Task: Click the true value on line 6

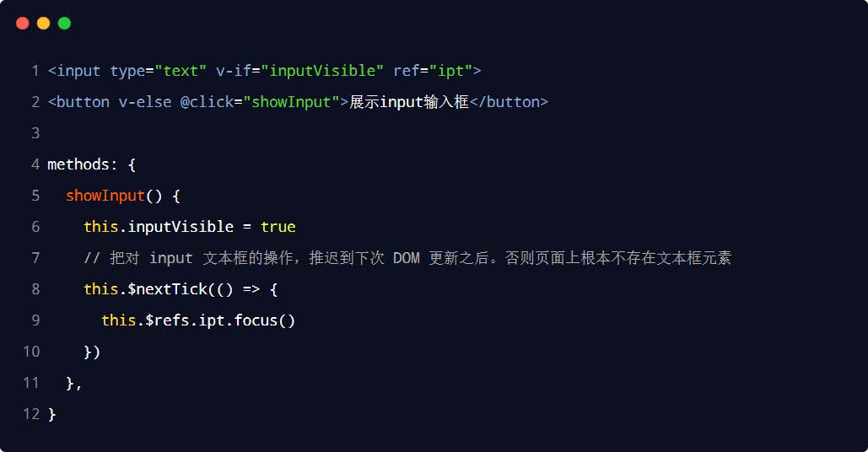Action: 278,227
